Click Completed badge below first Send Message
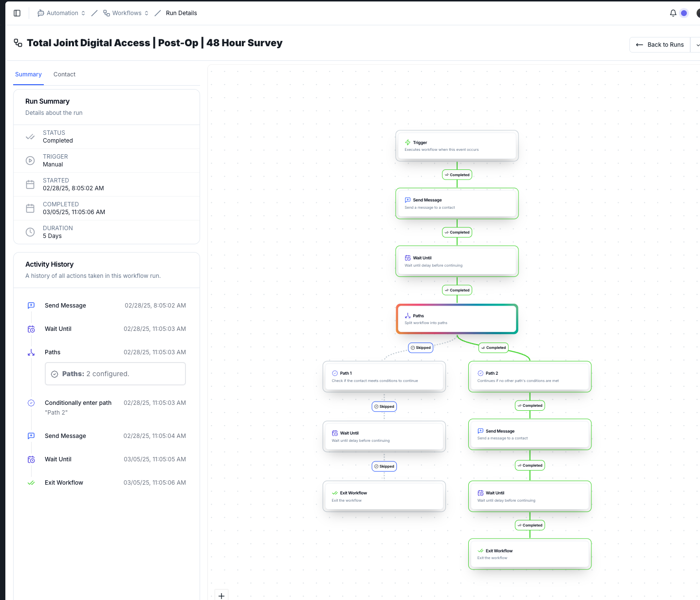 (x=457, y=233)
